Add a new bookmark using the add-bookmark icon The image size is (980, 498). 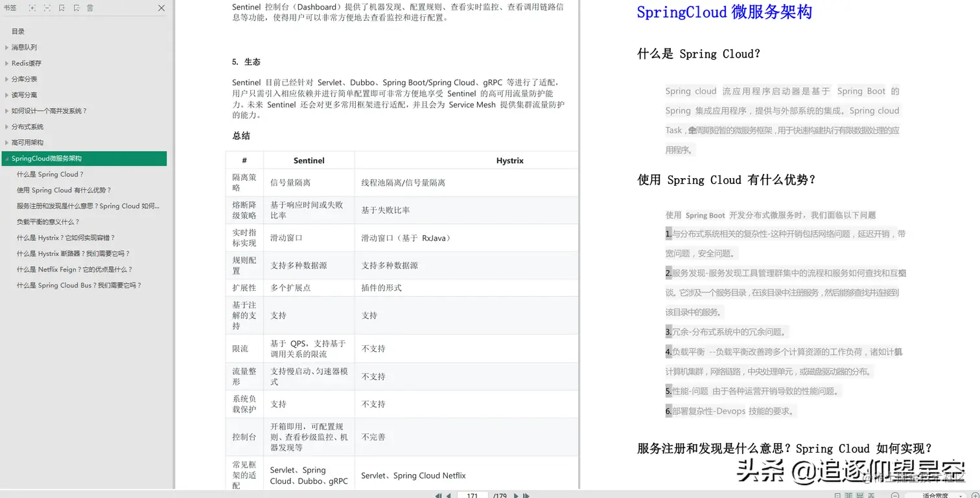(x=60, y=8)
